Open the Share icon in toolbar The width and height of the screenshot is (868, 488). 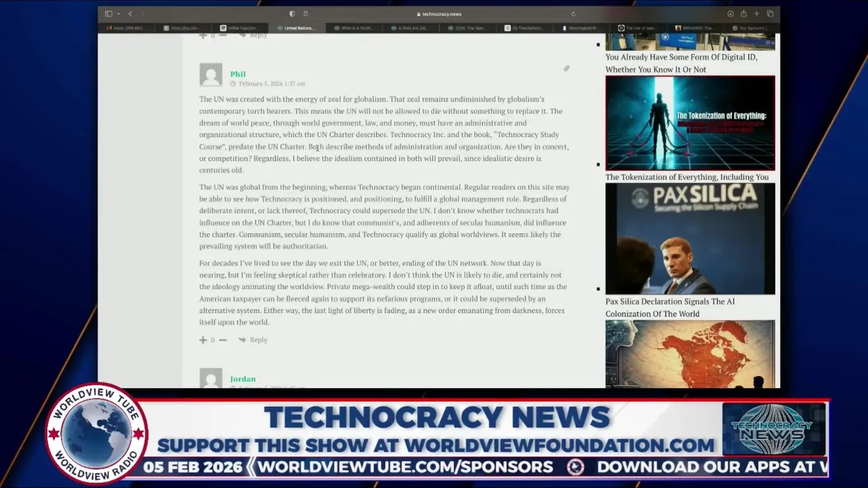click(743, 14)
